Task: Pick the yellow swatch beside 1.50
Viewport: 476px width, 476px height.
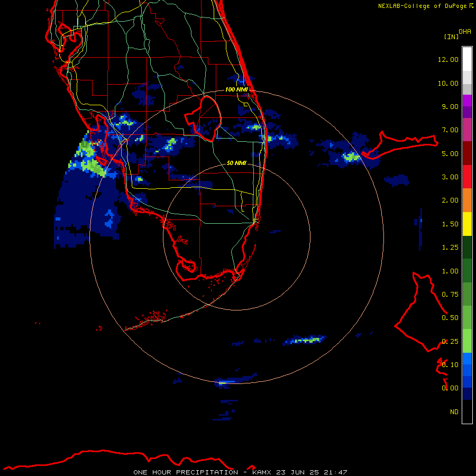Action: point(467,224)
